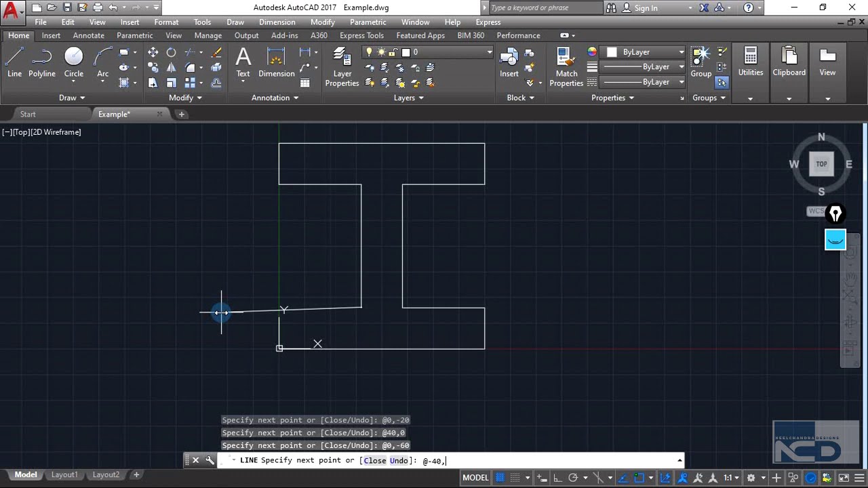Click the Insert block icon
This screenshot has height=488, width=868.
(x=509, y=62)
